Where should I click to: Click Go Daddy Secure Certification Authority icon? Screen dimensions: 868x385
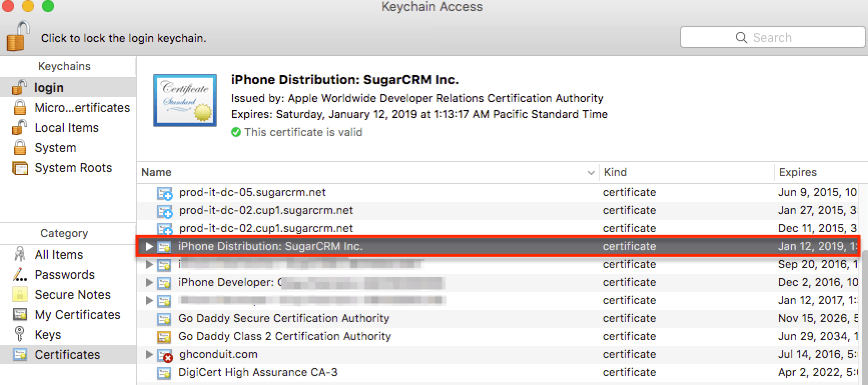coord(164,319)
